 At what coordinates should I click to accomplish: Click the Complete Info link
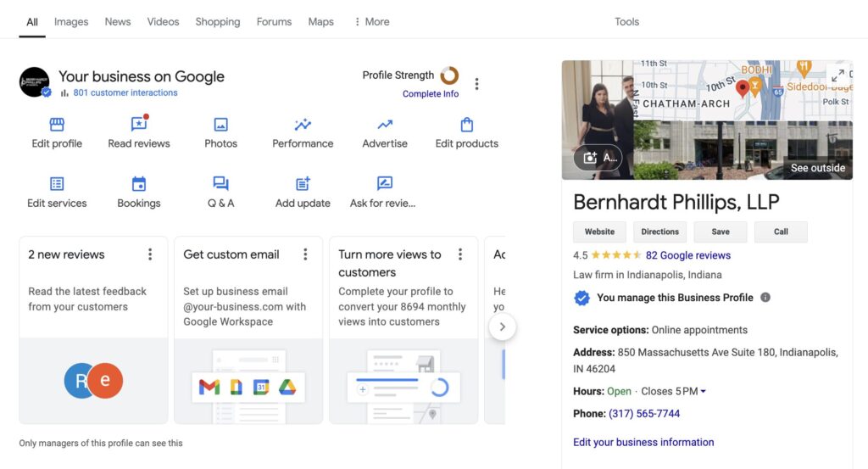[430, 94]
